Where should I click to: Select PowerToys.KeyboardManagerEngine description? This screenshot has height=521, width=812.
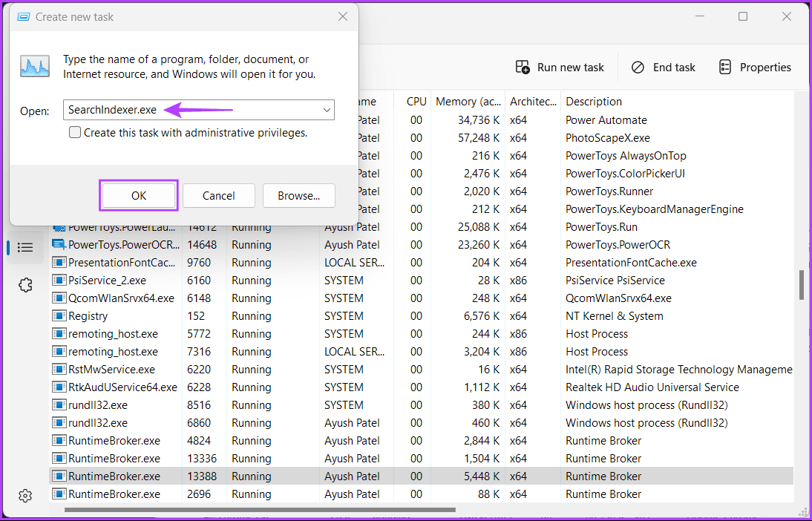[x=654, y=209]
